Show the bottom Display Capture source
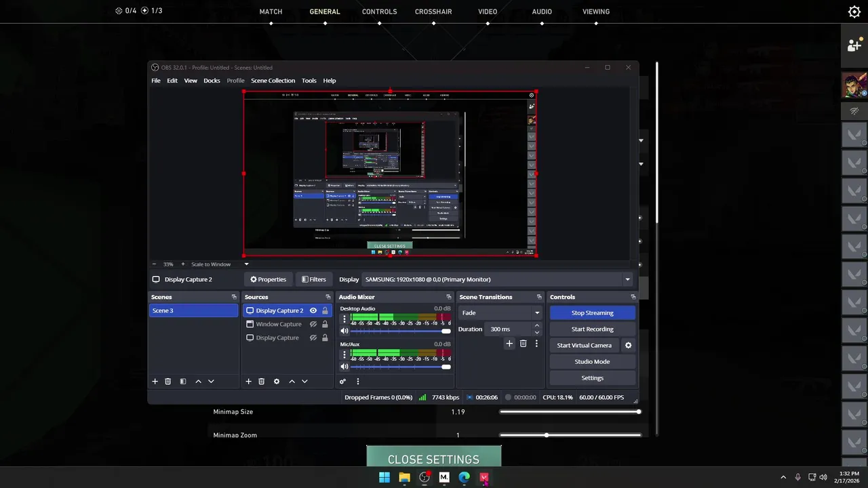Viewport: 868px width, 488px height. pos(313,338)
